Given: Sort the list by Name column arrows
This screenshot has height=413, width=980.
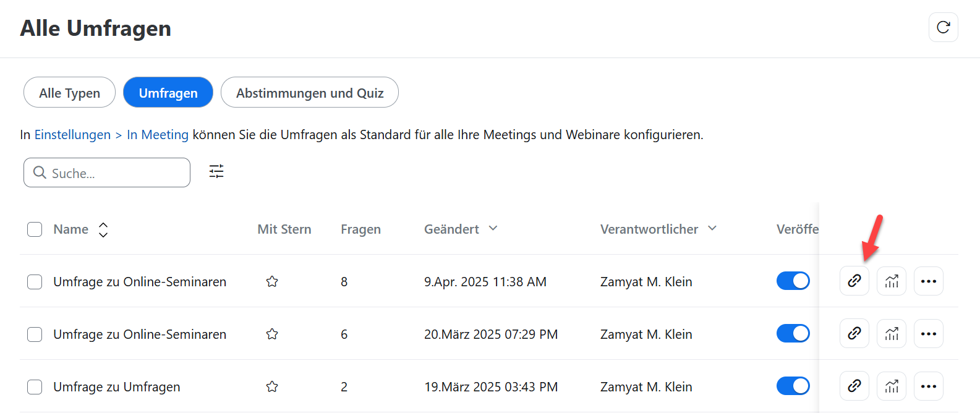Looking at the screenshot, I should tap(103, 229).
